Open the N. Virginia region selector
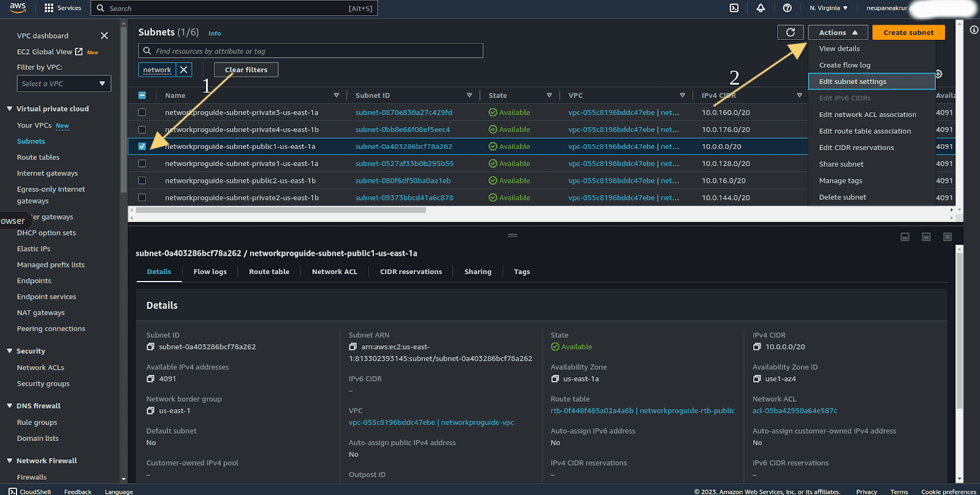The height and width of the screenshot is (495, 980). tap(828, 8)
